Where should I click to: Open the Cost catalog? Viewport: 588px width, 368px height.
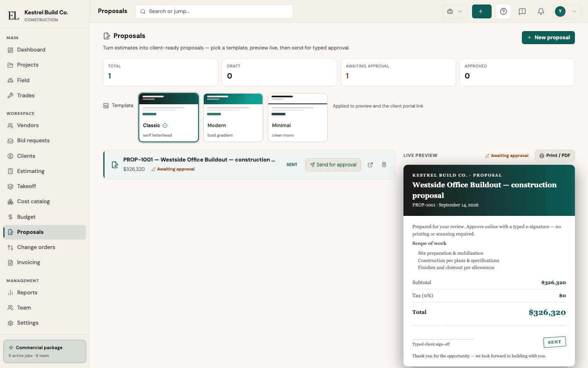pyautogui.click(x=45, y=202)
